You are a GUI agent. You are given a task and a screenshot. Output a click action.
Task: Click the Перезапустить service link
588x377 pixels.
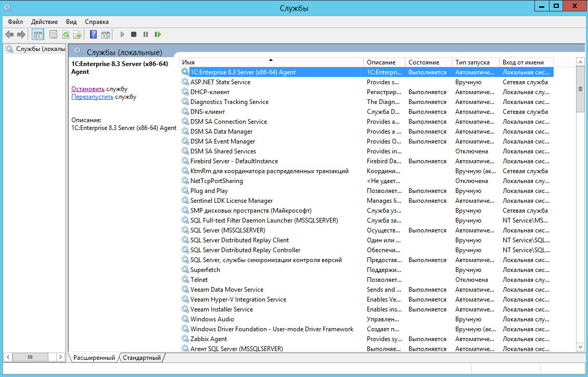click(x=92, y=97)
